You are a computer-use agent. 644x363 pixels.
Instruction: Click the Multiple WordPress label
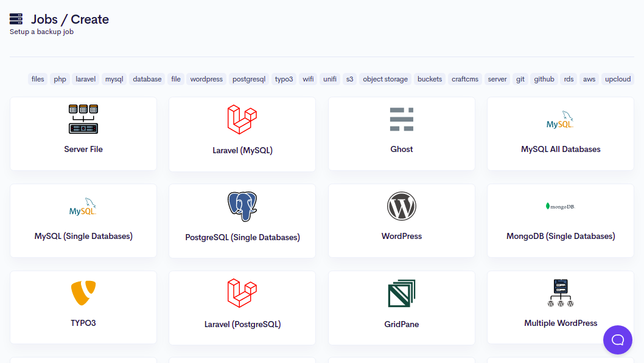point(561,323)
